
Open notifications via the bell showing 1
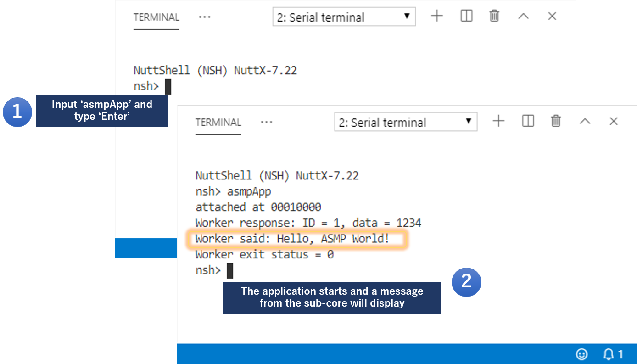(x=609, y=354)
